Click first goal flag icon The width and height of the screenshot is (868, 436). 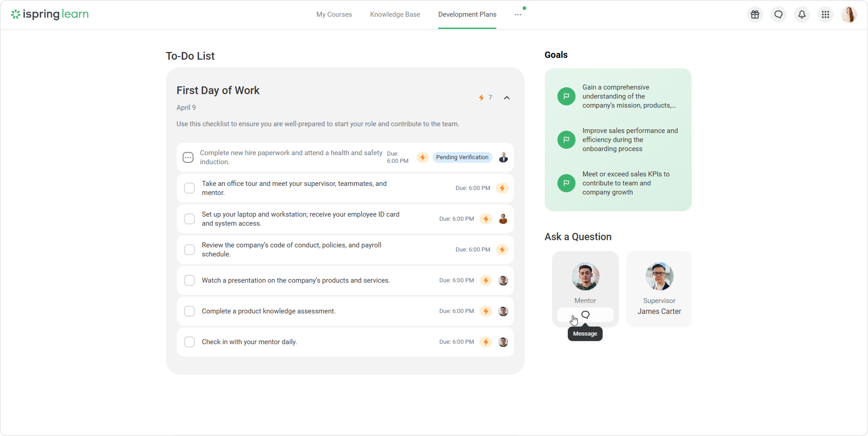[x=566, y=96]
